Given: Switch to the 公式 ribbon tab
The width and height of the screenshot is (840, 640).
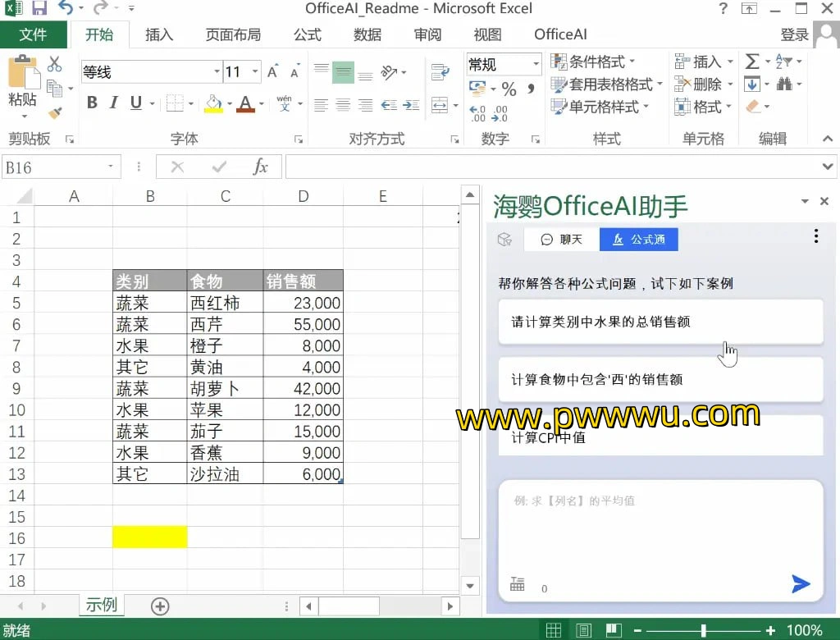Looking at the screenshot, I should [307, 34].
